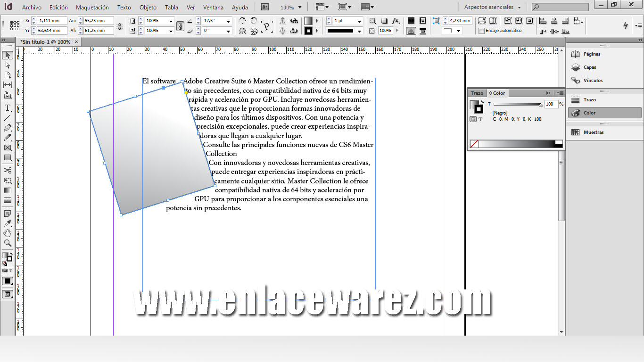Viewport: 644px width, 362px height.
Task: Enable the Encaje automático checkbox
Action: pyautogui.click(x=481, y=31)
